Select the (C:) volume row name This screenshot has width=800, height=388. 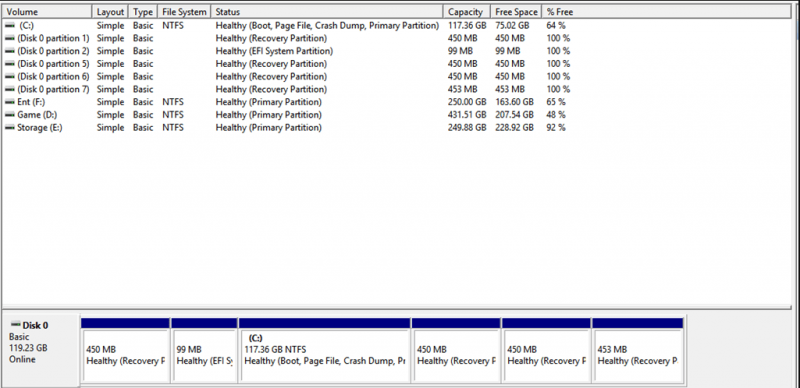[x=27, y=26]
